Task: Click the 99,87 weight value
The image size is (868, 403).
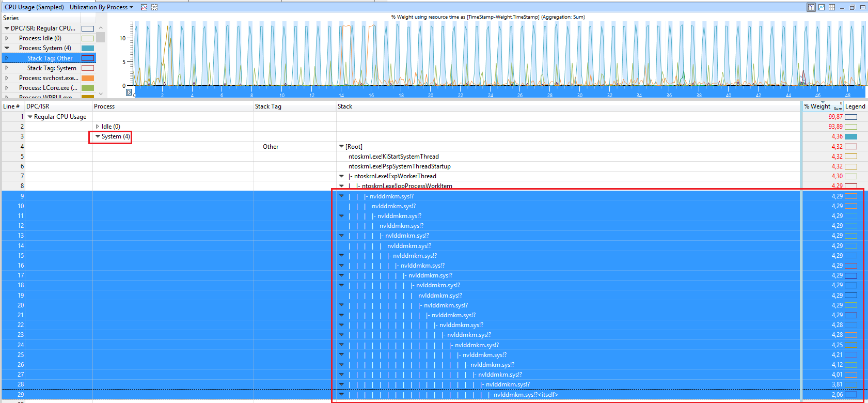Action: click(835, 117)
